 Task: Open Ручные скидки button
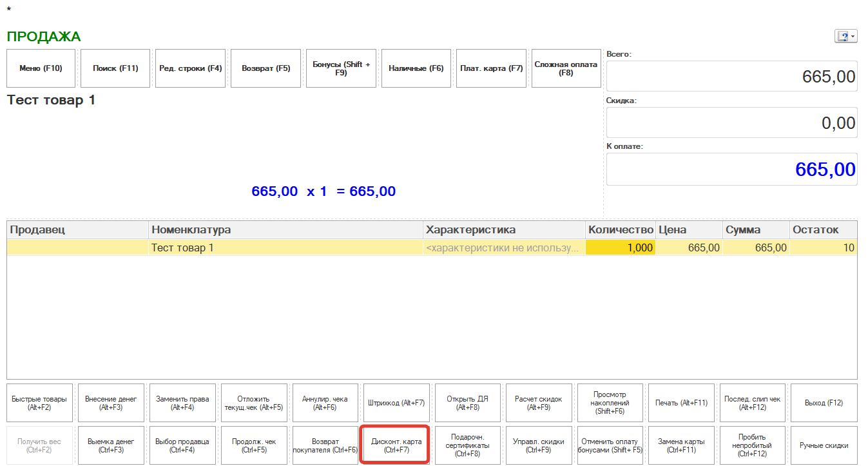click(824, 445)
